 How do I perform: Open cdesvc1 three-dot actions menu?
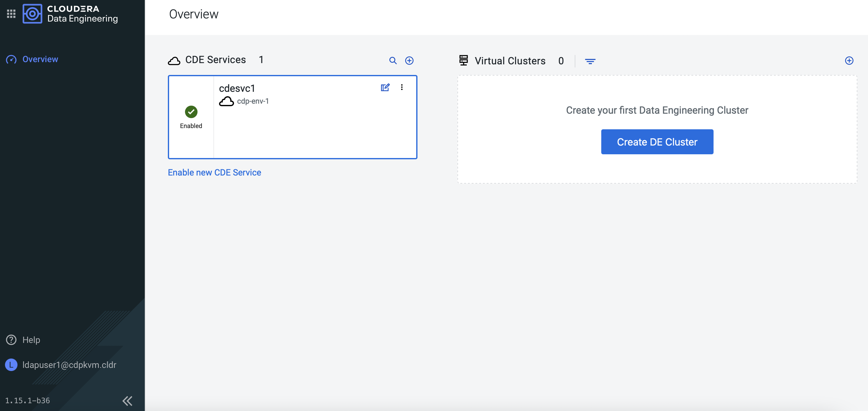(401, 87)
